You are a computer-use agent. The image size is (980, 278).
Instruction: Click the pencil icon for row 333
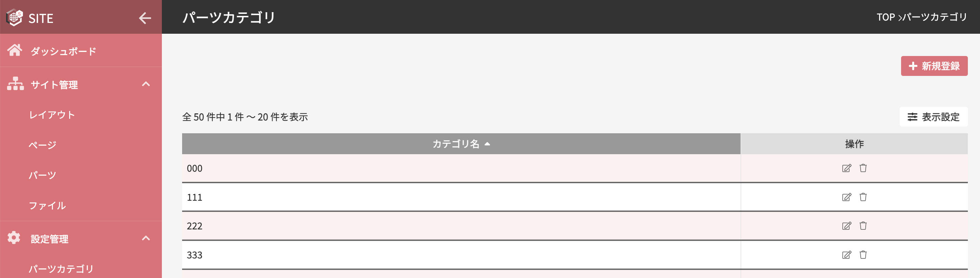pos(846,255)
